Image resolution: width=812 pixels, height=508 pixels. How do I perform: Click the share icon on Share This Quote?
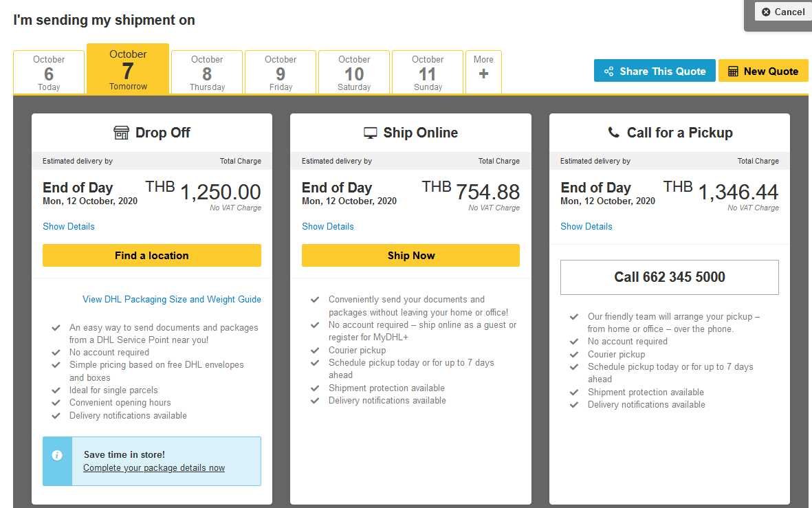[608, 71]
